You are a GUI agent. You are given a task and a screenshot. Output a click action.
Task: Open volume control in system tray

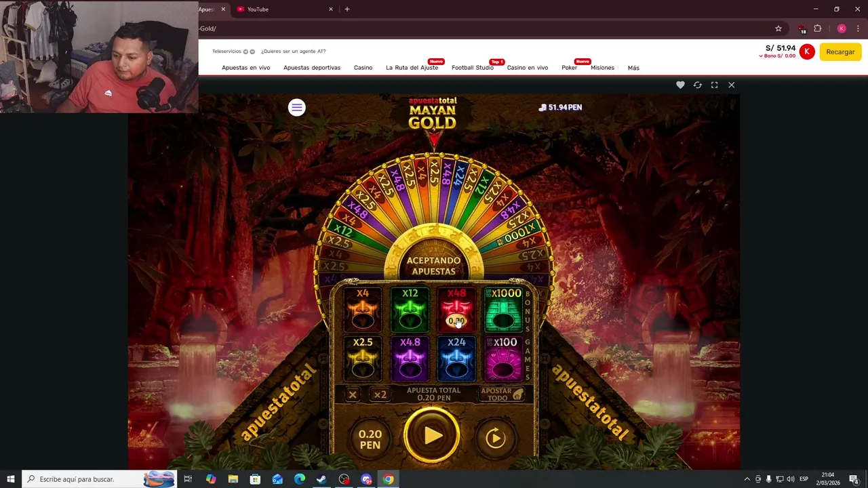[x=791, y=479]
